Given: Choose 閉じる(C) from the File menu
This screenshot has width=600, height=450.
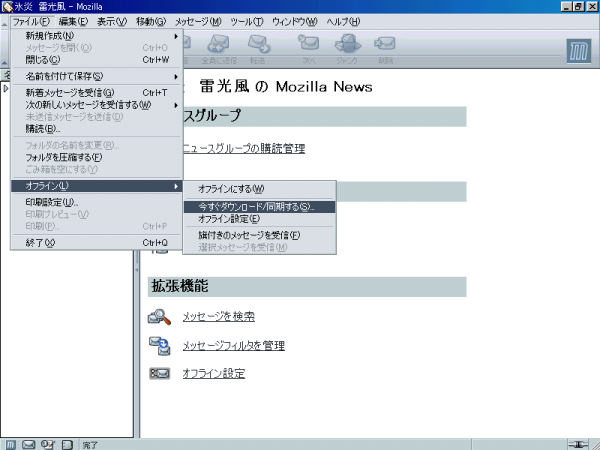Looking at the screenshot, I should (97, 60).
